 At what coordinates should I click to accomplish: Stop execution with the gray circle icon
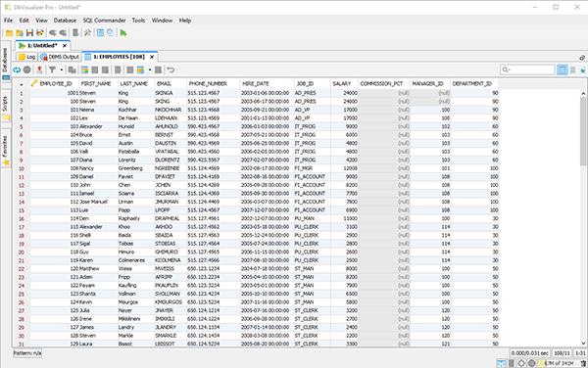pyautogui.click(x=27, y=69)
